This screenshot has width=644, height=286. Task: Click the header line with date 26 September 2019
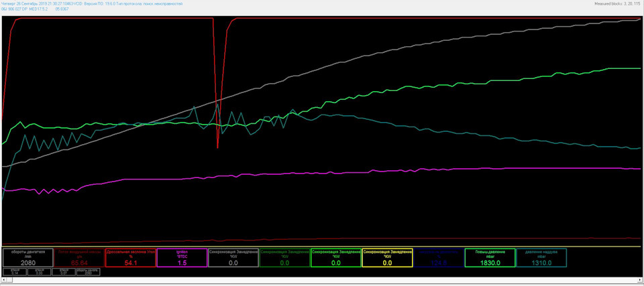92,4
